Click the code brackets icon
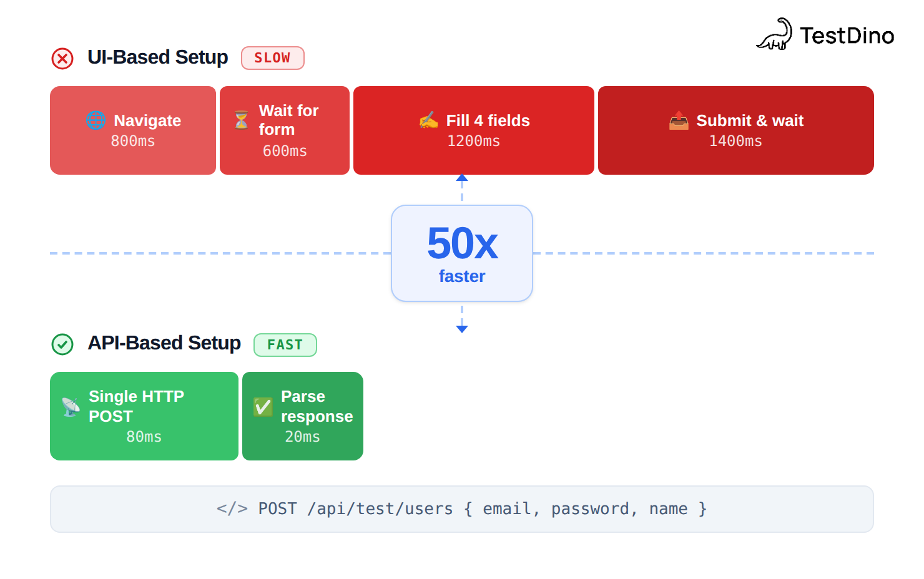924x579 pixels. pyautogui.click(x=232, y=508)
